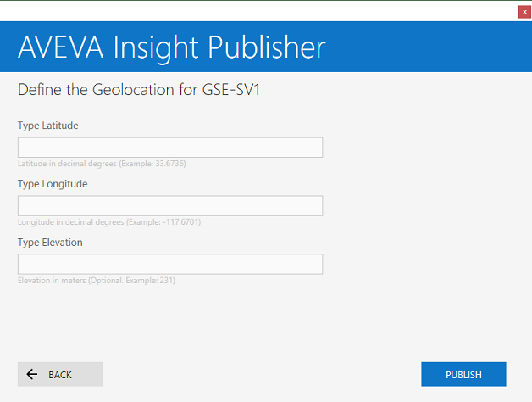Click the Type Longitude label
The height and width of the screenshot is (402, 532).
53,184
